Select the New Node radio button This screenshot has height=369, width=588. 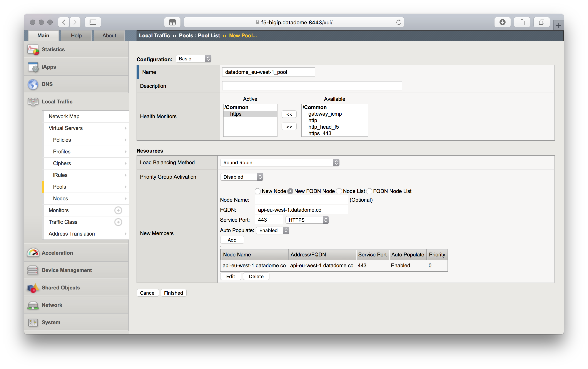click(258, 191)
